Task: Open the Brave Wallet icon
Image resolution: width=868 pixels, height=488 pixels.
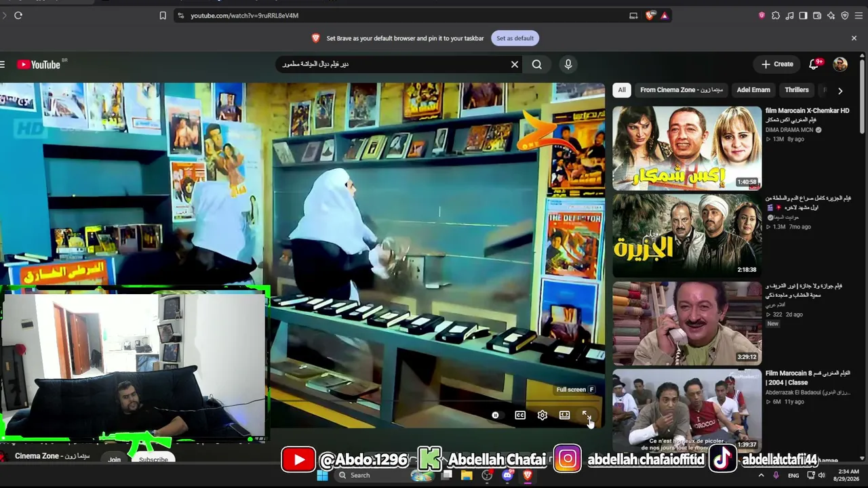Action: (x=817, y=16)
